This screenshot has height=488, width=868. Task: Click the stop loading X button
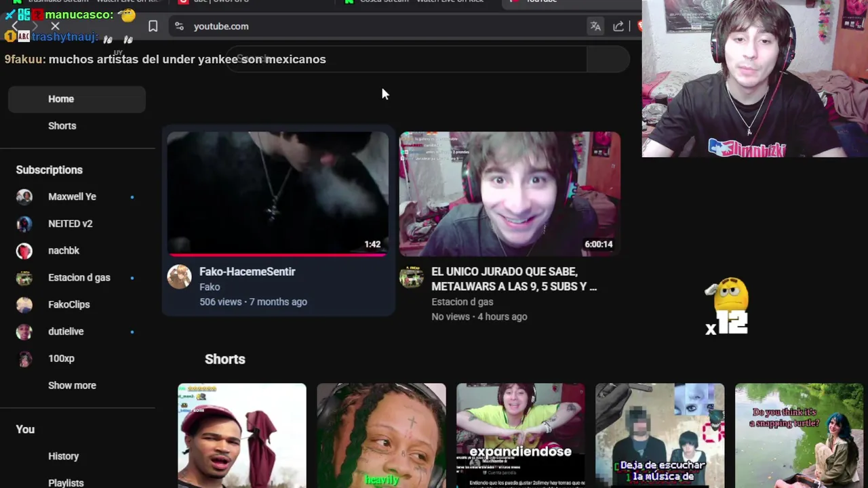pos(55,26)
